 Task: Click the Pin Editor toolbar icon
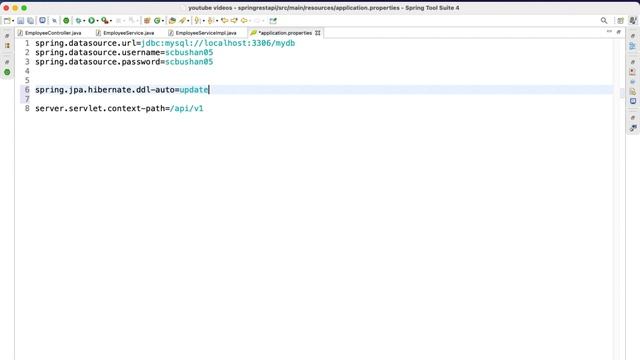273,20
